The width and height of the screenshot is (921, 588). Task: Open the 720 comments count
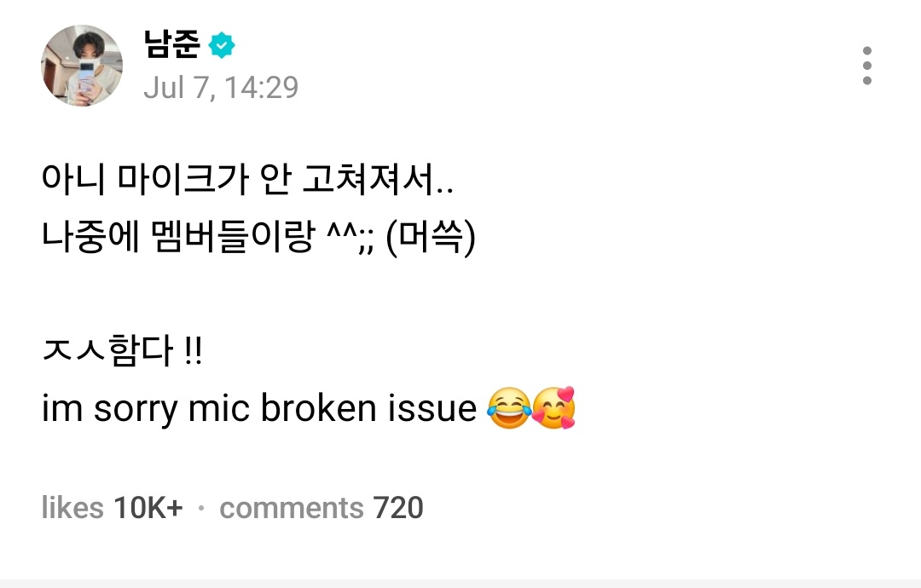click(x=397, y=508)
